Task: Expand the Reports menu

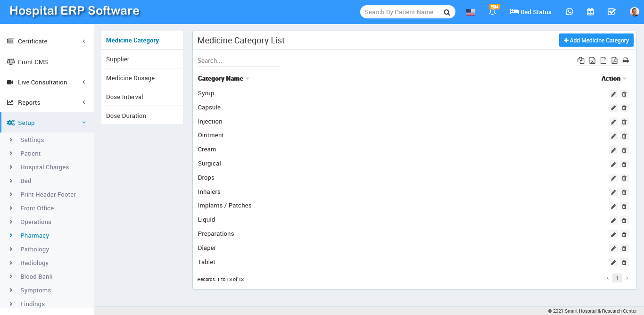Action: pyautogui.click(x=47, y=102)
